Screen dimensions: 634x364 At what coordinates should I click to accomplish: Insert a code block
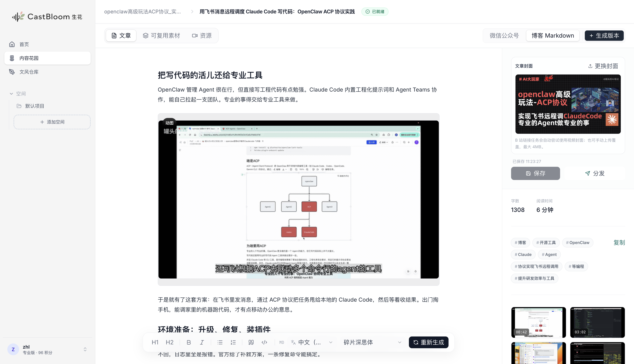[x=264, y=342]
